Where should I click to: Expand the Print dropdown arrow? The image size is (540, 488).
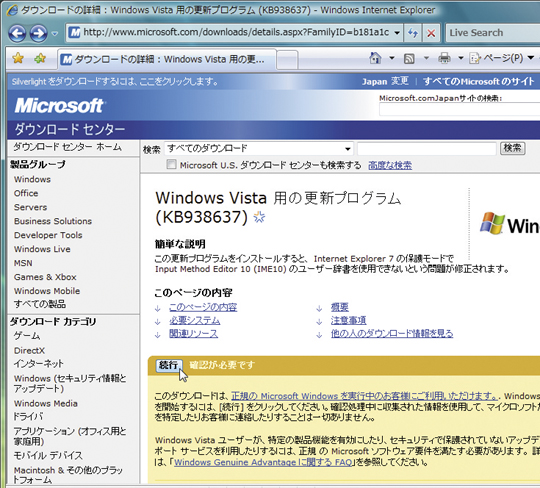(x=460, y=58)
